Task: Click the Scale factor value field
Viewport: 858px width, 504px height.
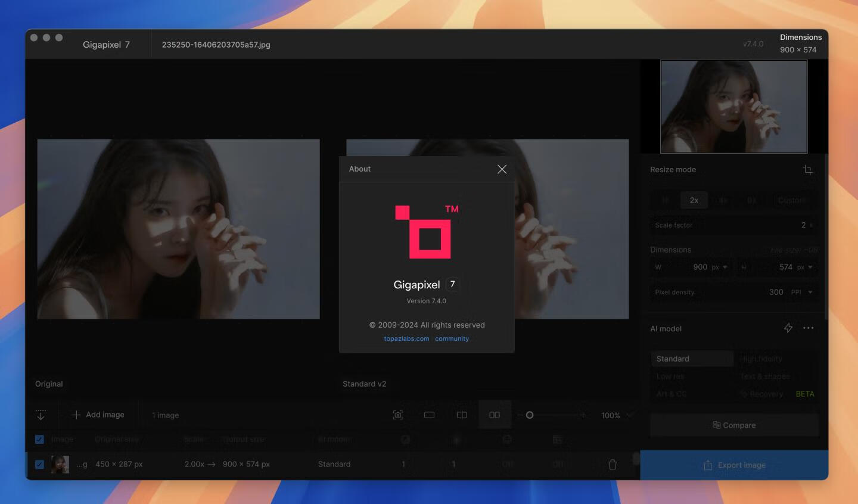Action: coord(733,225)
